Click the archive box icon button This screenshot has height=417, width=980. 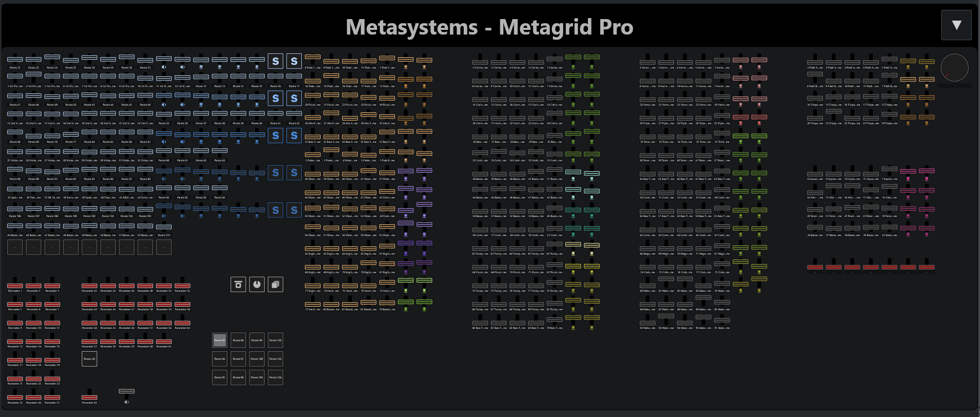pyautogui.click(x=238, y=285)
